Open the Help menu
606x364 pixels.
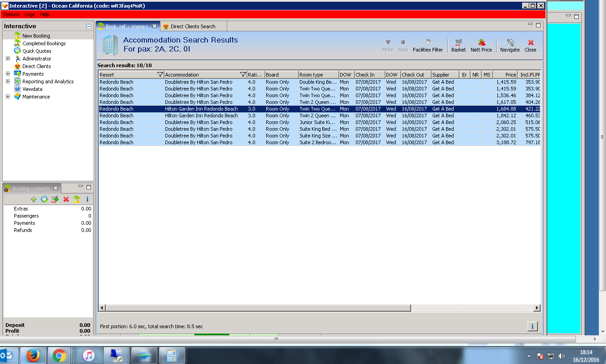[x=44, y=14]
